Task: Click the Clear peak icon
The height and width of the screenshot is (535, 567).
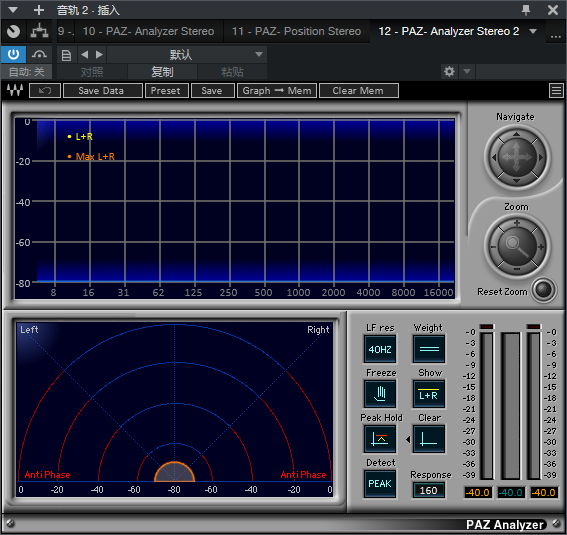Action: tap(429, 439)
